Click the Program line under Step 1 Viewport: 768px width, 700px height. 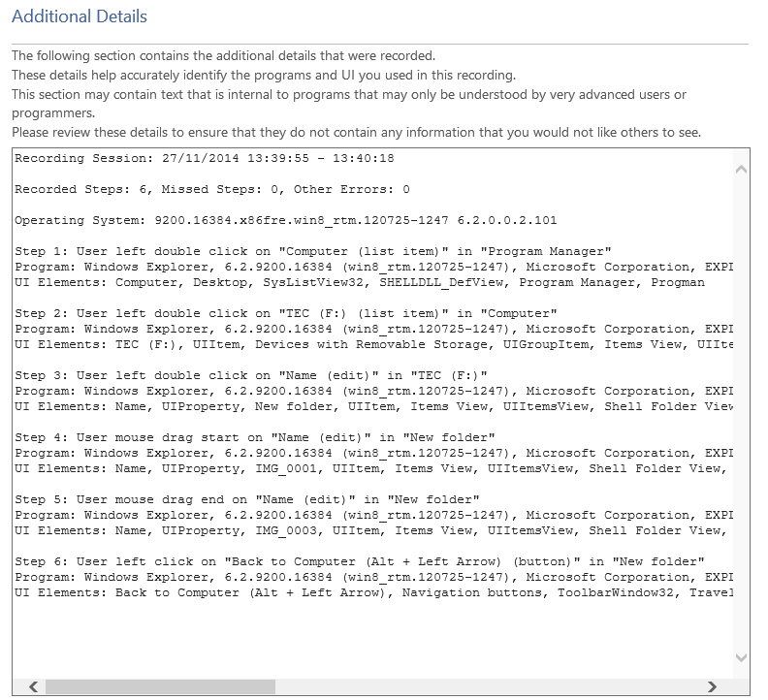(373, 267)
